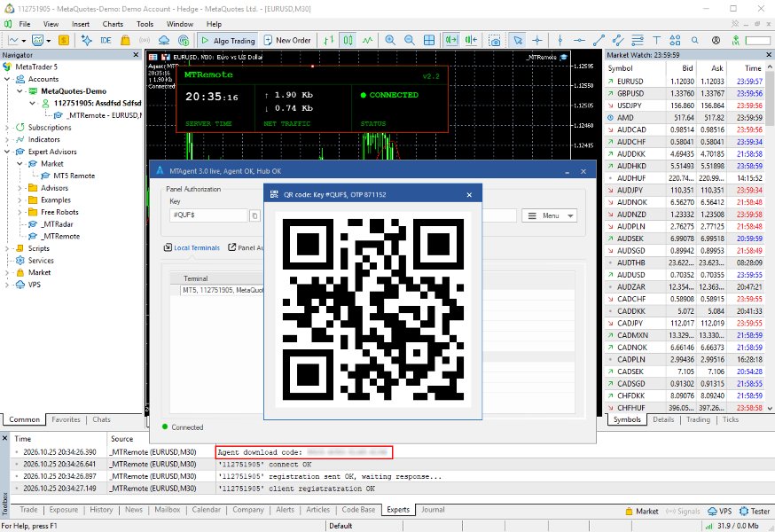
Task: Open the Charts menu
Action: (x=113, y=24)
